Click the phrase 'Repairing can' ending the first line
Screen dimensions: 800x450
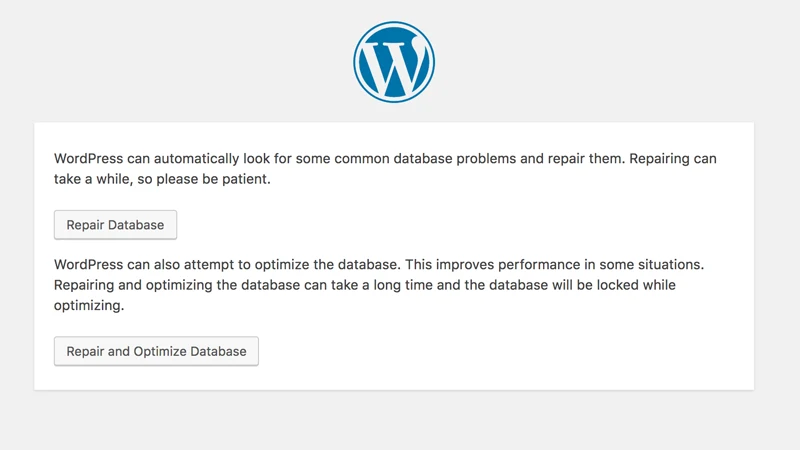pos(673,159)
